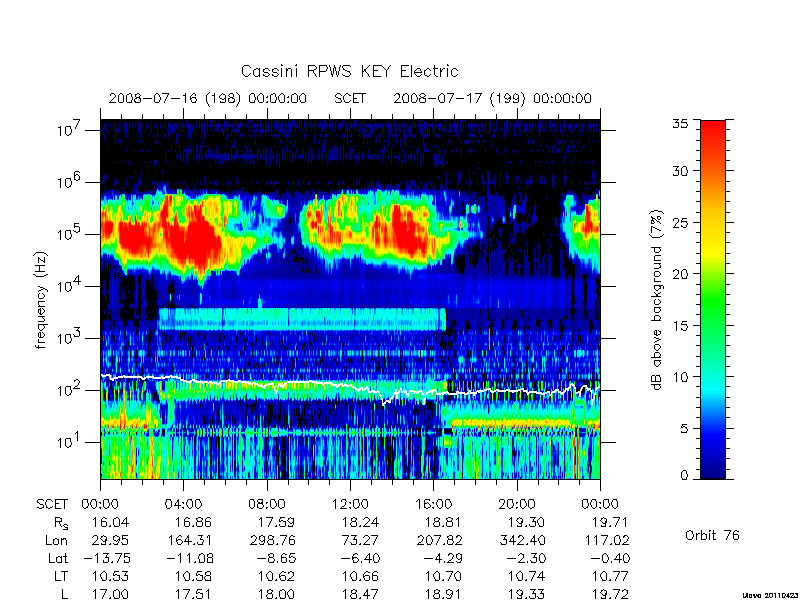This screenshot has height=600, width=800.
Task: Click the Rs value 18.24
Action: [x=361, y=522]
